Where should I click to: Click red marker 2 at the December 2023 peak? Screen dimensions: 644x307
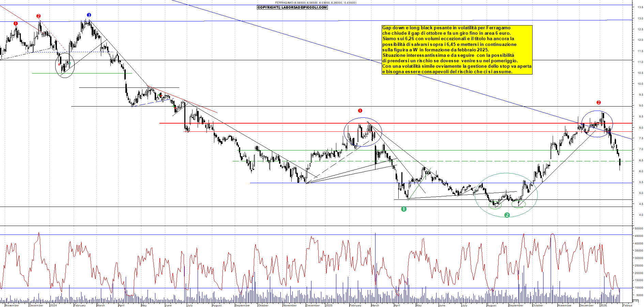(x=39, y=16)
